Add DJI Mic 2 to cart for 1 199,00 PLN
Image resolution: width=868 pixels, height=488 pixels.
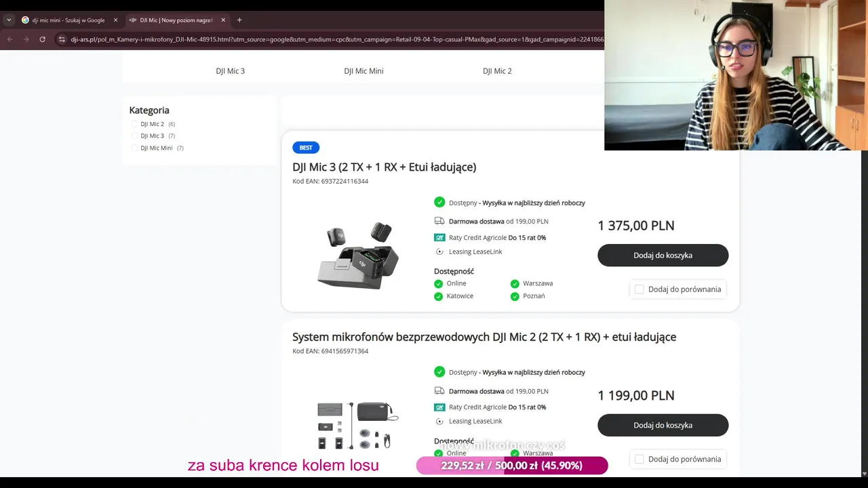tap(663, 425)
